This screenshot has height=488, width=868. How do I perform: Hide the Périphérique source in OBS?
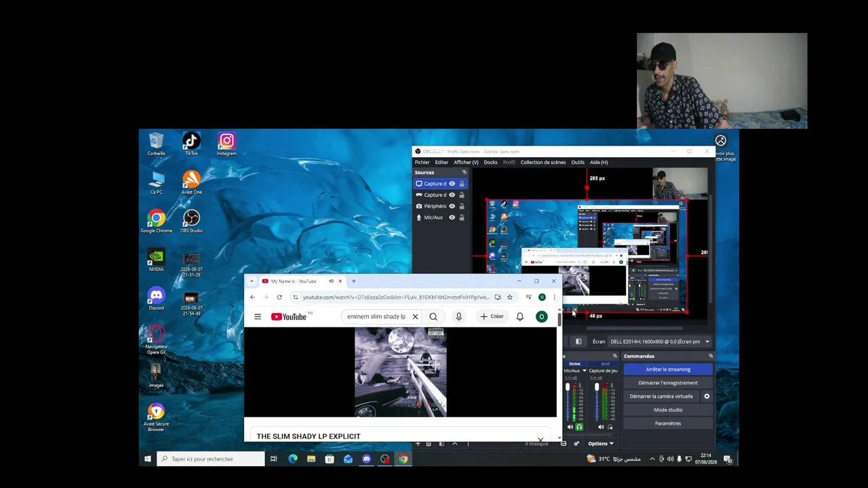[452, 206]
